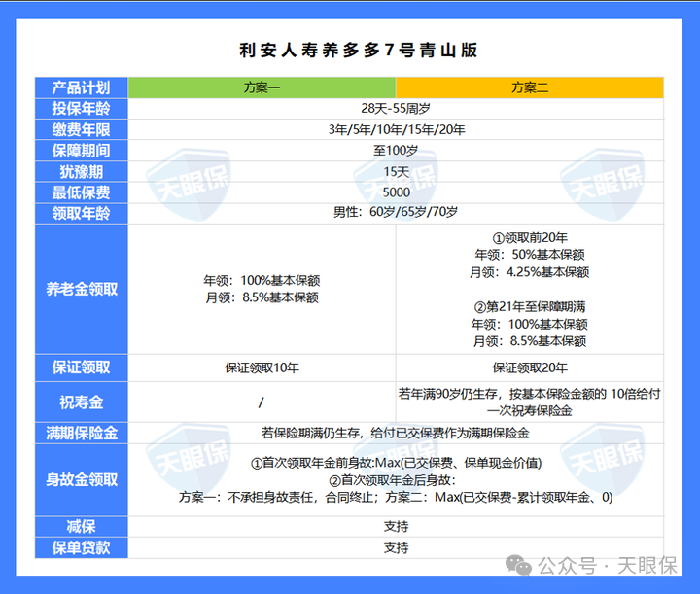Click the WeChat logo near 公众号
Viewport: 700px width, 594px height.
(x=518, y=566)
